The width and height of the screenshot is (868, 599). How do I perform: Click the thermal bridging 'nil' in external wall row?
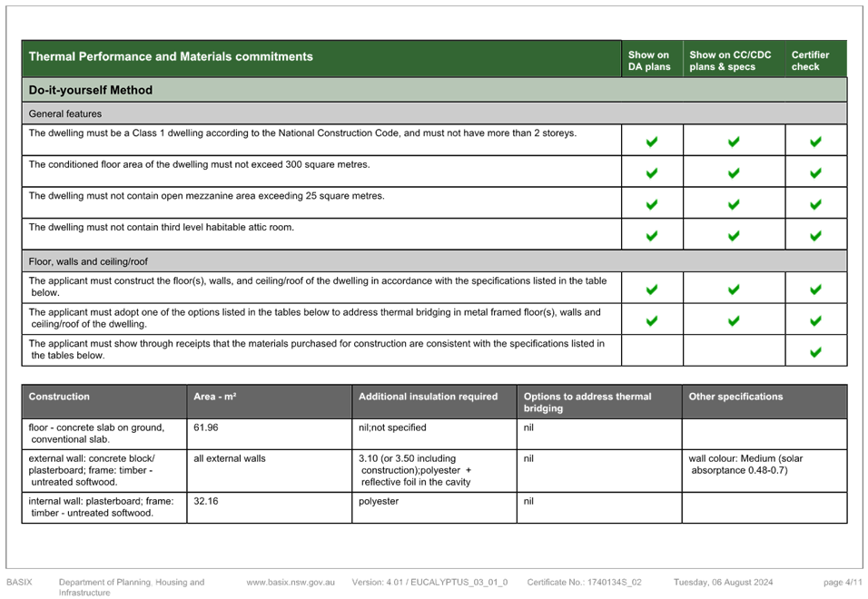[x=528, y=458]
